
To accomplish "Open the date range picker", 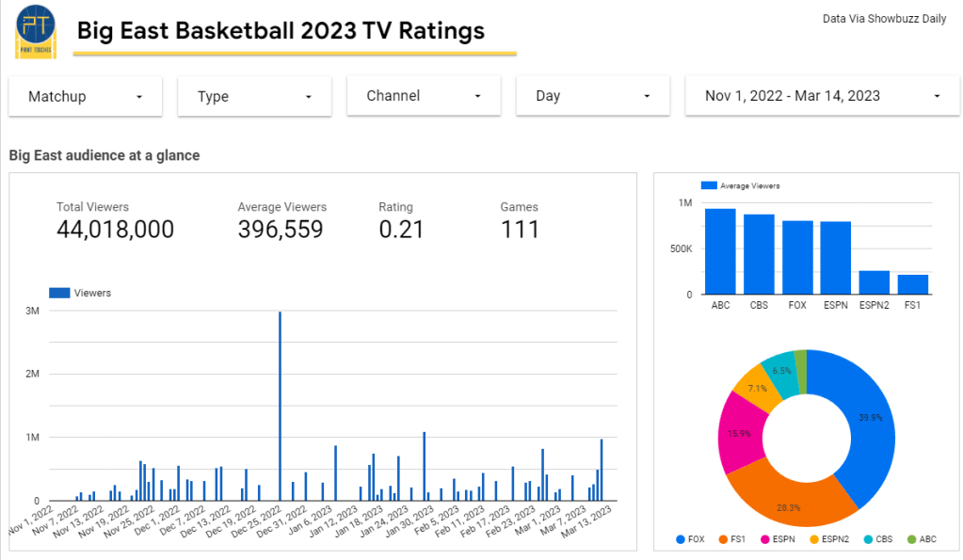I will pyautogui.click(x=823, y=96).
